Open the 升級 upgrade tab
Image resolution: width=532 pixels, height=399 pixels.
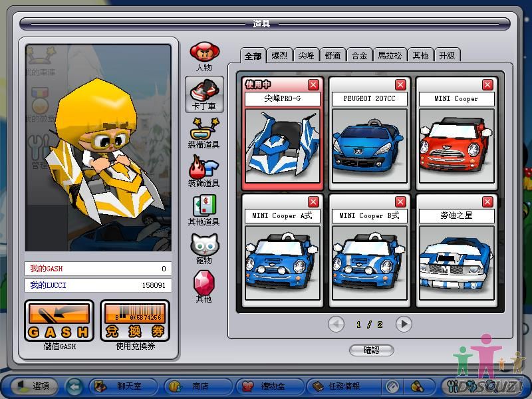(447, 55)
